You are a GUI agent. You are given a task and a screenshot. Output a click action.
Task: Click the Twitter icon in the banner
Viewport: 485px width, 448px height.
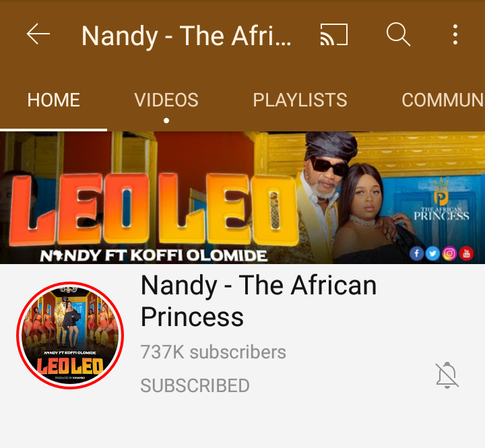432,254
